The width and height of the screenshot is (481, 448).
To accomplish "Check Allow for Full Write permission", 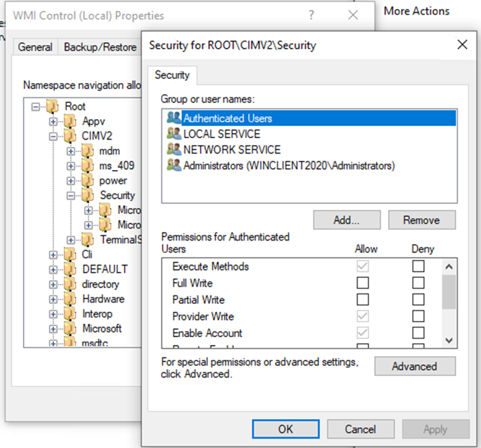I will [362, 283].
